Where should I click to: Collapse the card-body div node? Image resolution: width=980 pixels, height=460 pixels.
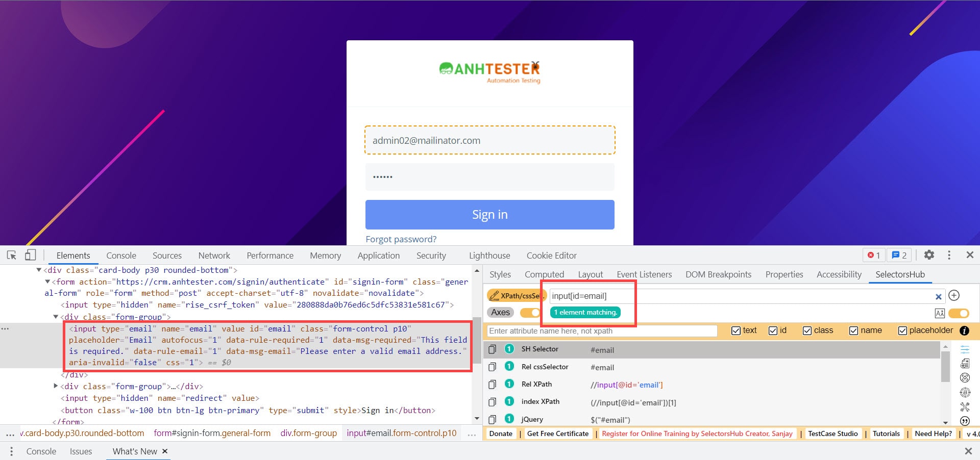point(39,270)
